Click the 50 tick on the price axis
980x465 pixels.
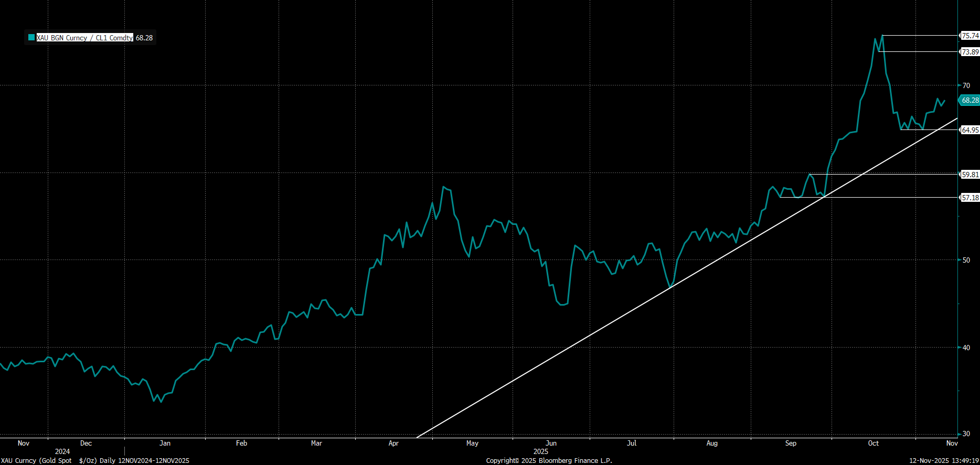pos(966,260)
